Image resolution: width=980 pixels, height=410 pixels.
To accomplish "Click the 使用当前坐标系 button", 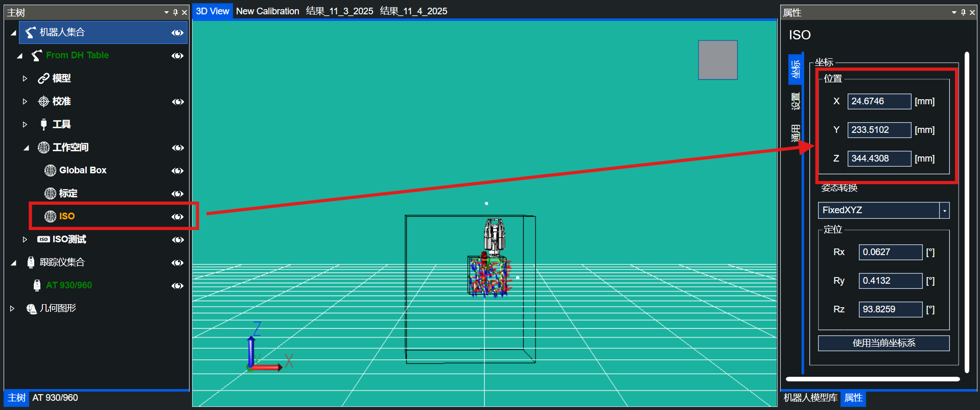I will [x=883, y=343].
